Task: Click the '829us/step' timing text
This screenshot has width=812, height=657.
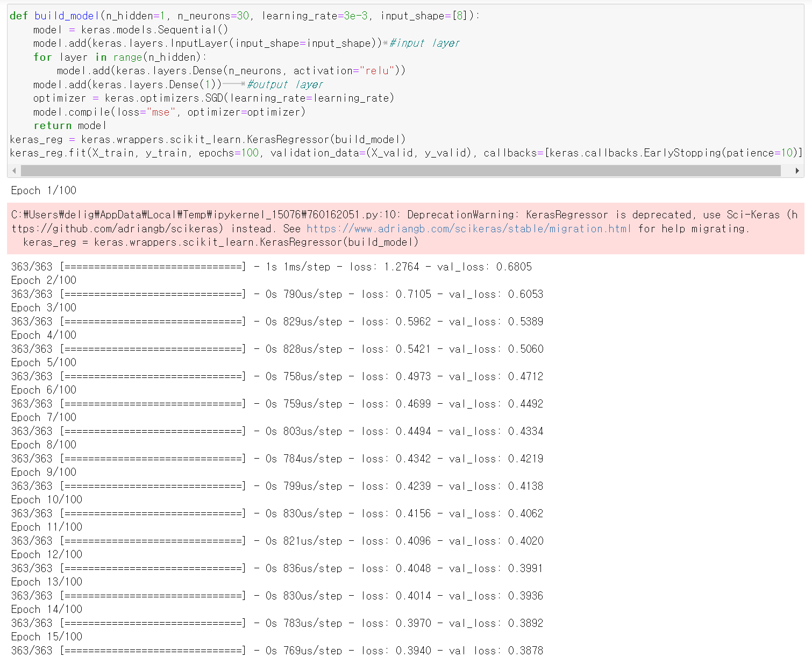Action: [312, 322]
